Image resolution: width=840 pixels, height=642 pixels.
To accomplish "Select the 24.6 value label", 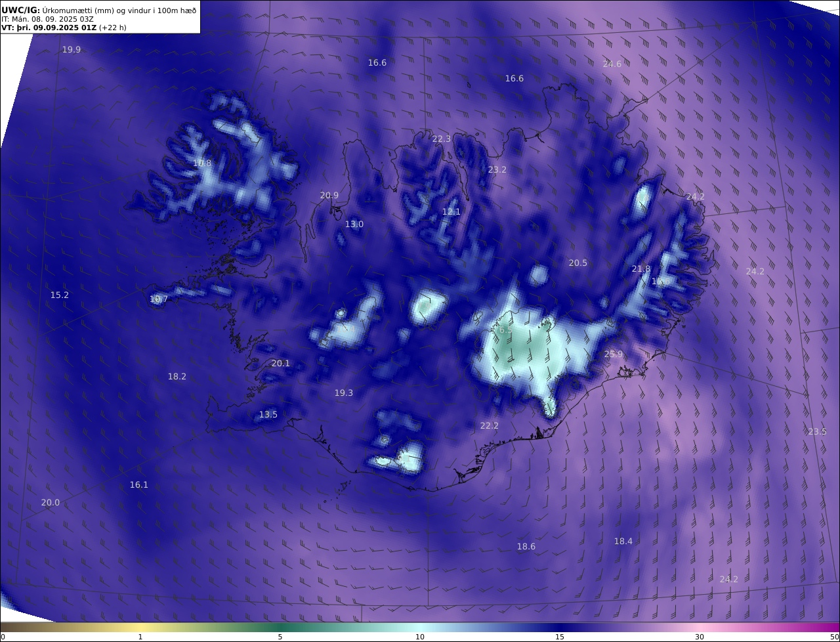I will tap(612, 64).
